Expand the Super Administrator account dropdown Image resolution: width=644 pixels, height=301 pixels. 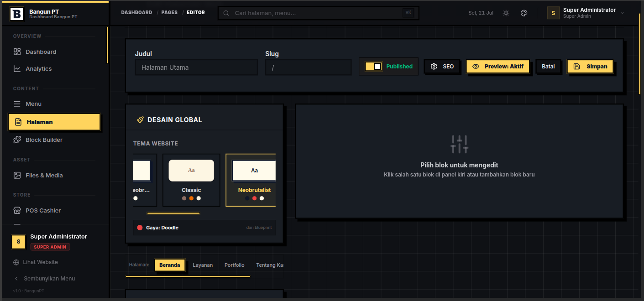pyautogui.click(x=586, y=13)
